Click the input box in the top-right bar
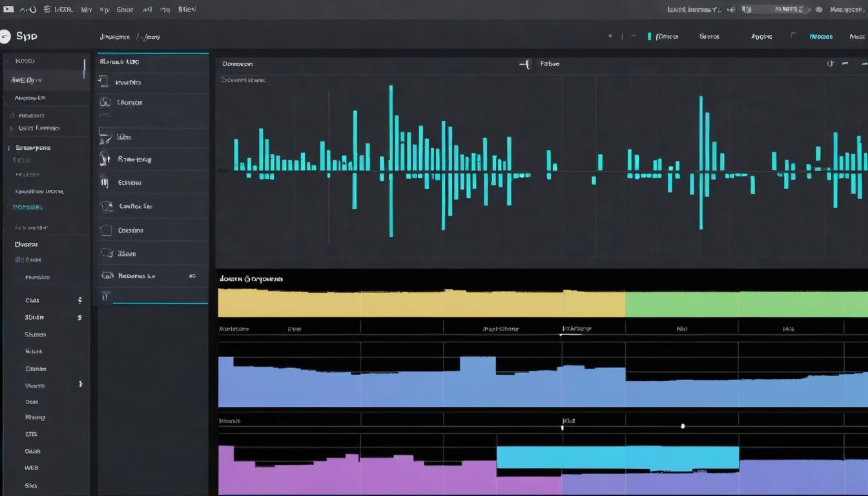The width and height of the screenshot is (868, 496). pyautogui.click(x=775, y=10)
